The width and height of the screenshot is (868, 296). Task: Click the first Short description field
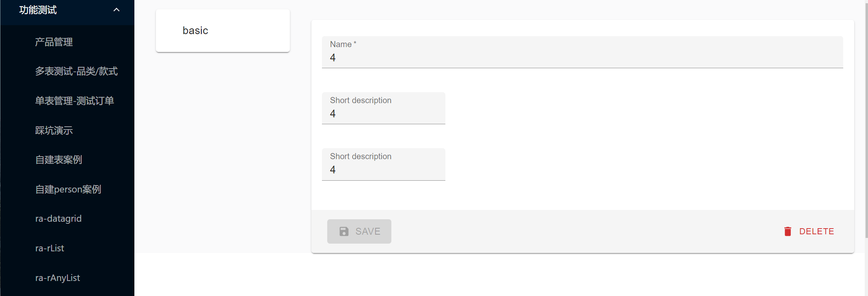pos(383,113)
